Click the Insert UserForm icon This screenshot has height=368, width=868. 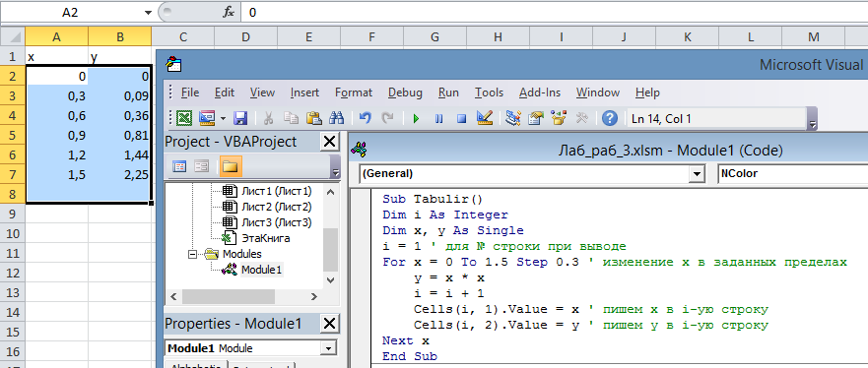tap(207, 118)
